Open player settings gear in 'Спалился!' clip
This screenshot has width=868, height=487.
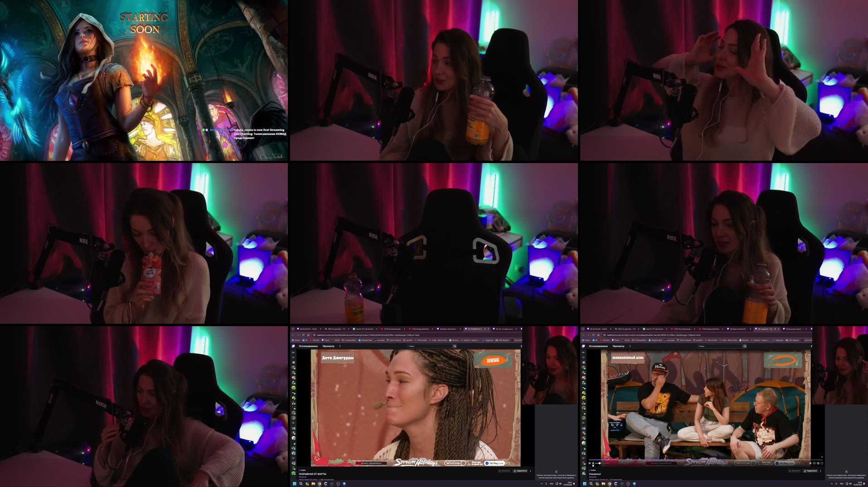[810, 463]
